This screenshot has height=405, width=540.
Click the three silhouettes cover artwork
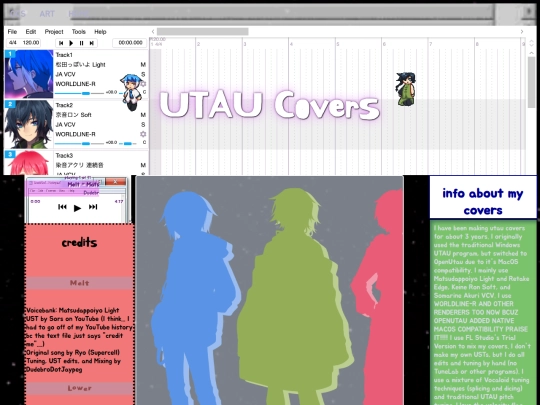[x=270, y=290]
